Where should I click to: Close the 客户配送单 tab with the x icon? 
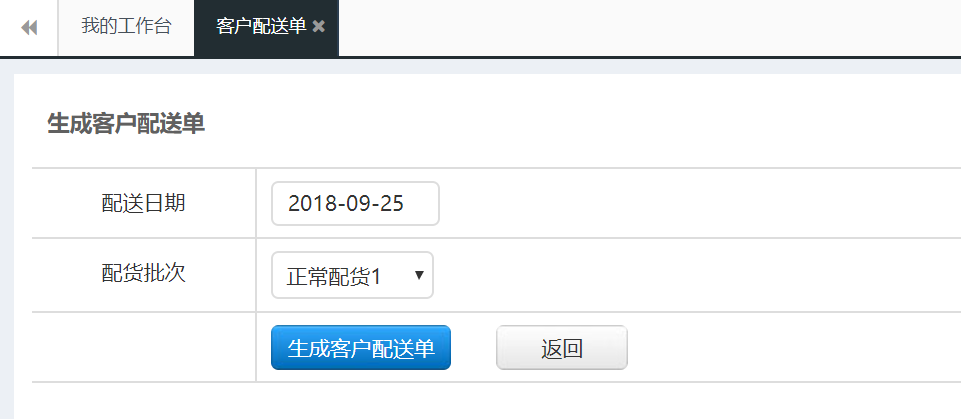(x=318, y=26)
